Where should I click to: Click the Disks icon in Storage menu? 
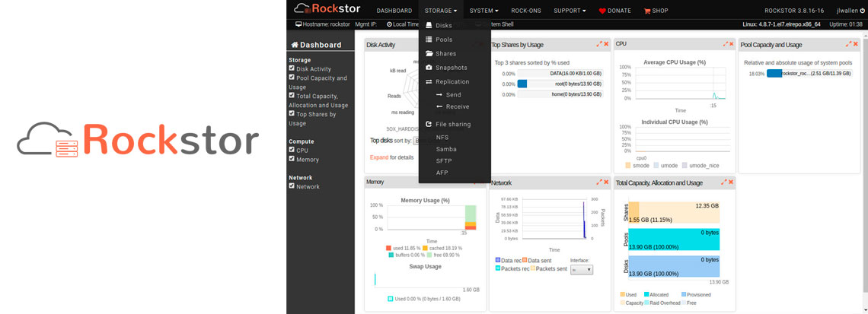click(x=429, y=25)
